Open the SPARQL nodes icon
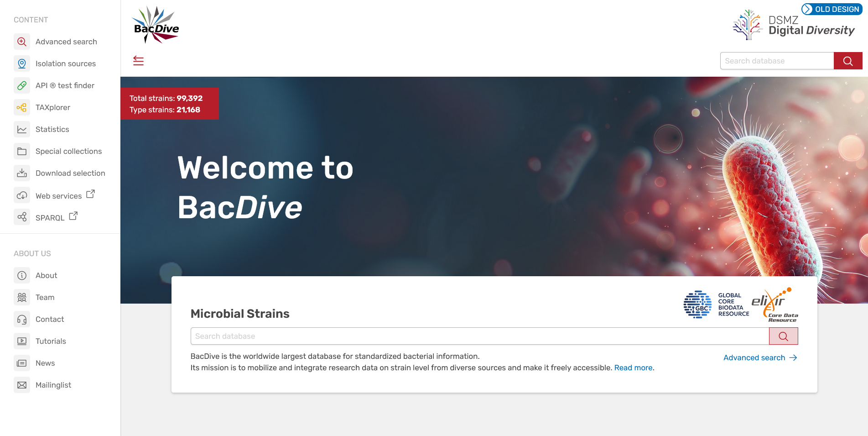 click(x=22, y=217)
